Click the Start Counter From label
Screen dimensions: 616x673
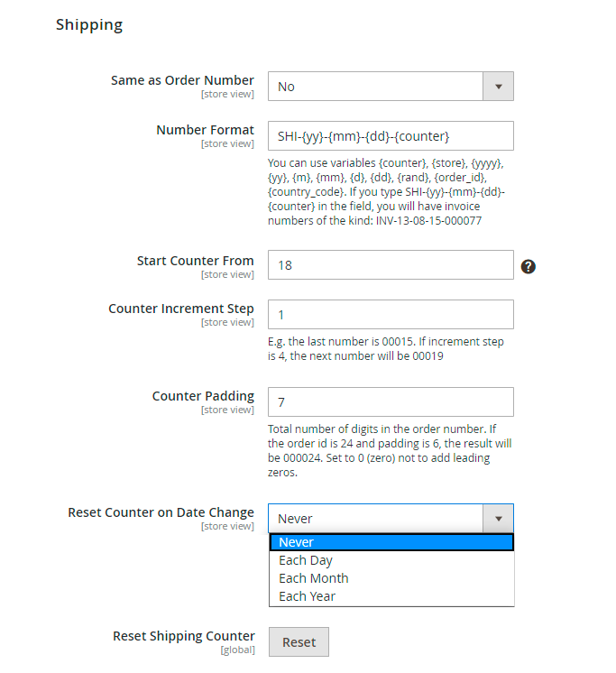click(195, 261)
